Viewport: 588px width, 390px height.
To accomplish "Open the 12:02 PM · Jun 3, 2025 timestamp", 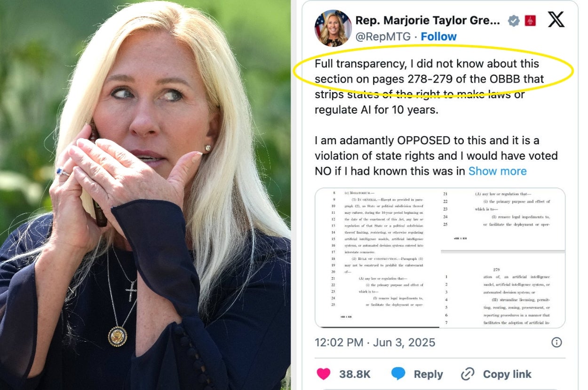I will [x=375, y=342].
